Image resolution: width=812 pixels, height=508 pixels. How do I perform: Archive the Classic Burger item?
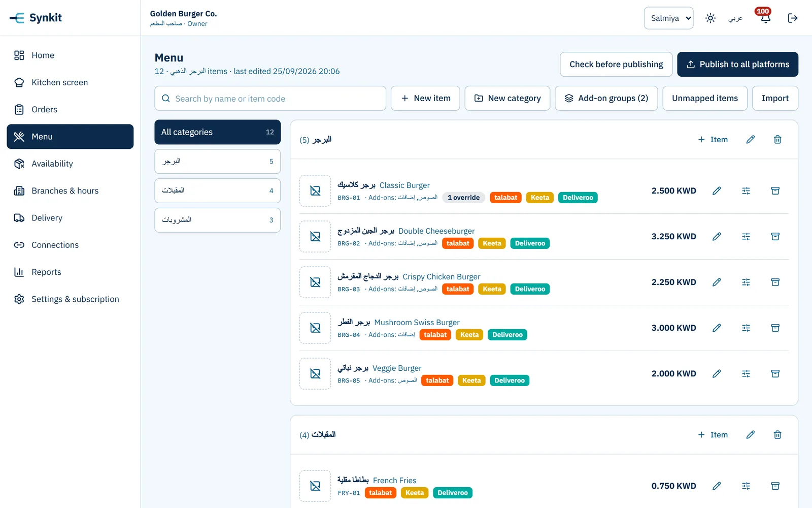coord(775,191)
